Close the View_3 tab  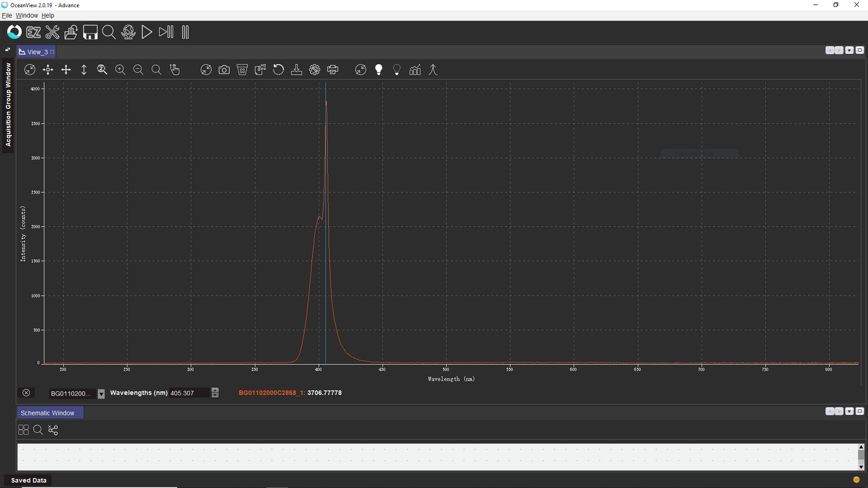pos(52,52)
